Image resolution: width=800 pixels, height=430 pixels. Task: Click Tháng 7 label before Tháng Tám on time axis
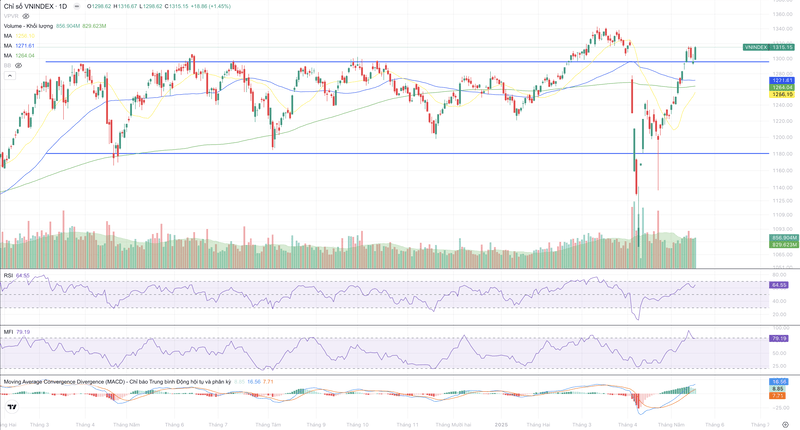tap(218, 424)
